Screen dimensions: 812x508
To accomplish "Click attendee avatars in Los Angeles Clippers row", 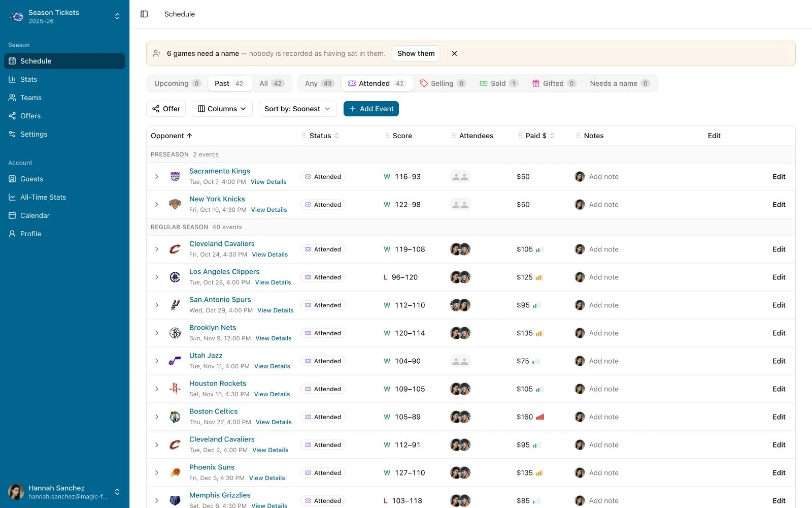I will point(460,277).
